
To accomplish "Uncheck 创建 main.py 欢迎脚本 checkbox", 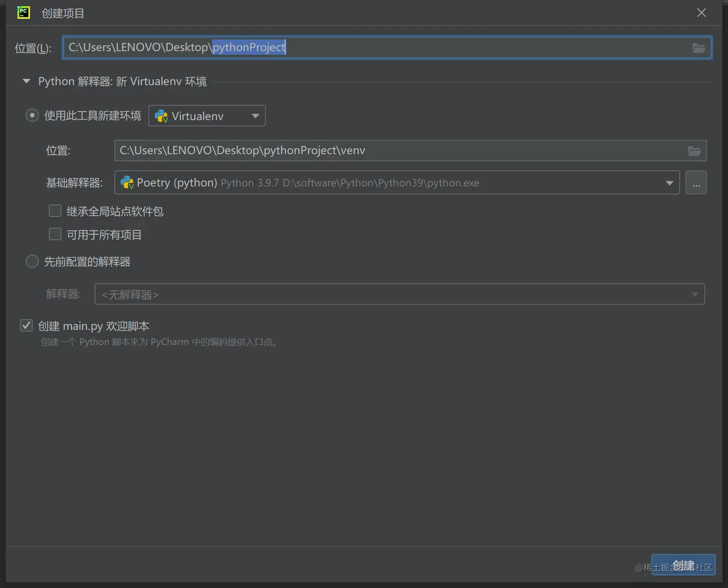I will coord(26,326).
